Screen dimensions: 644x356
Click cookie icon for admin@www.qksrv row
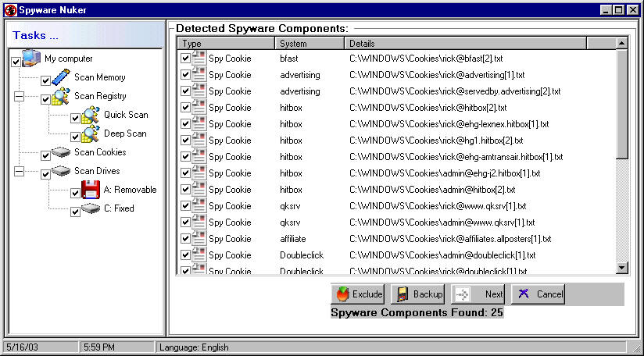(x=199, y=222)
